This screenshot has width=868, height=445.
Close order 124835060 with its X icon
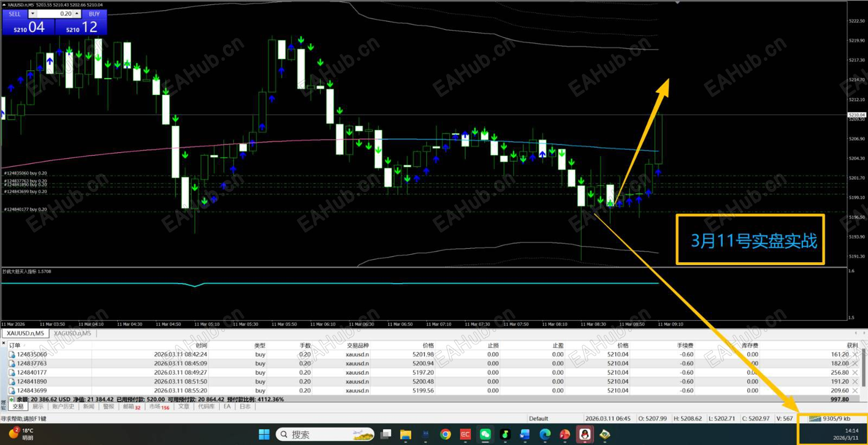(x=855, y=354)
